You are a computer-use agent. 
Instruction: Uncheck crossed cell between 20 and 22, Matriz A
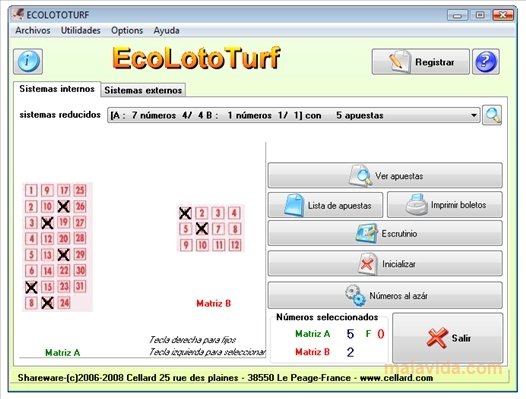tap(63, 255)
